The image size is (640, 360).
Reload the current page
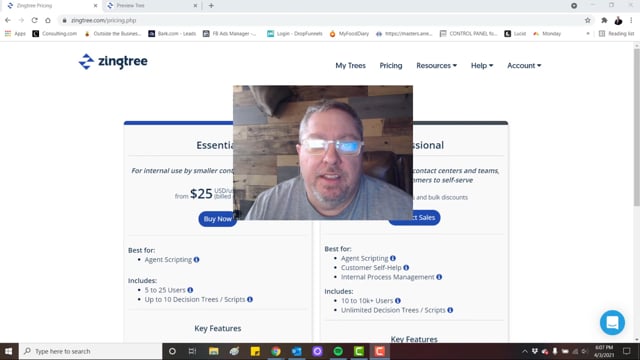[34, 20]
